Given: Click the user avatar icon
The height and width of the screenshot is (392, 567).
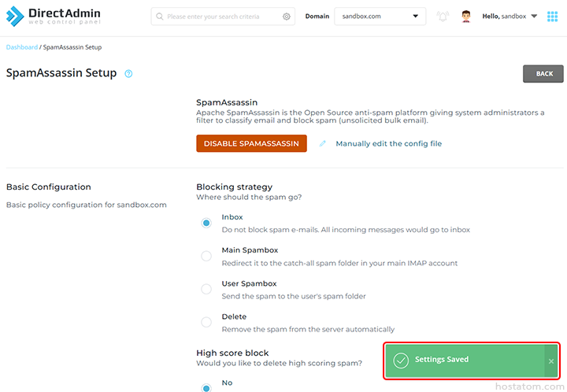Looking at the screenshot, I should point(466,17).
